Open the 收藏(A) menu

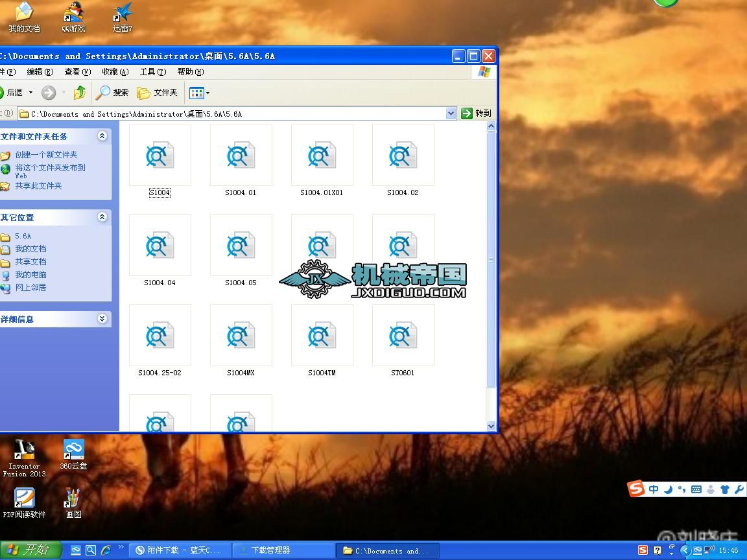click(x=115, y=72)
